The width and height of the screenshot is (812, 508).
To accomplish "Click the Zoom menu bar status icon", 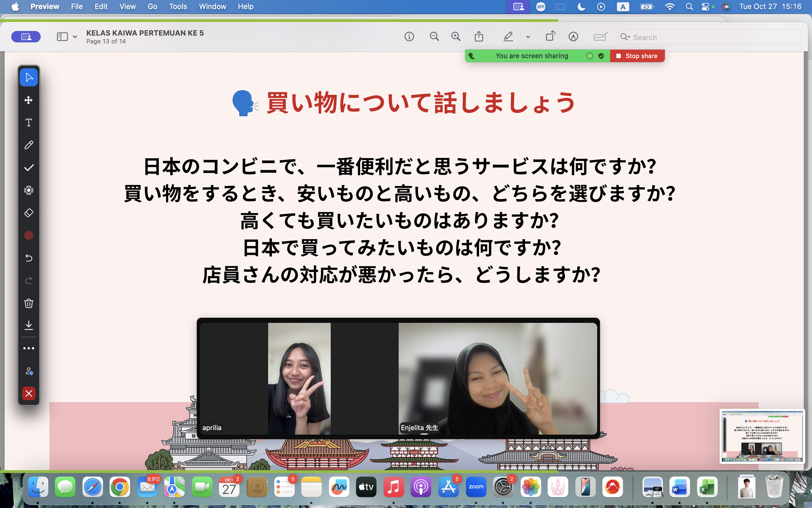I will click(x=540, y=7).
